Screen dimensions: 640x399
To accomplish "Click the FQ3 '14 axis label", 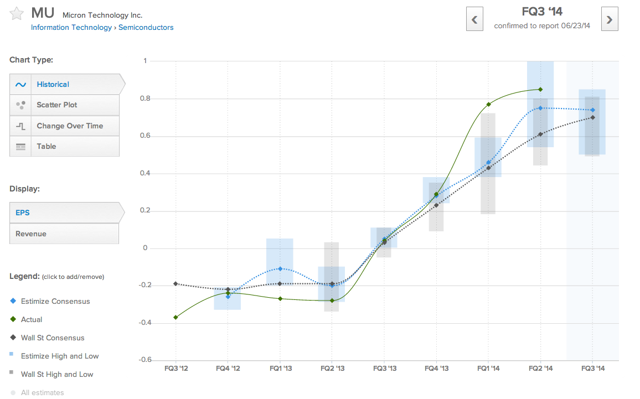I will tap(593, 368).
